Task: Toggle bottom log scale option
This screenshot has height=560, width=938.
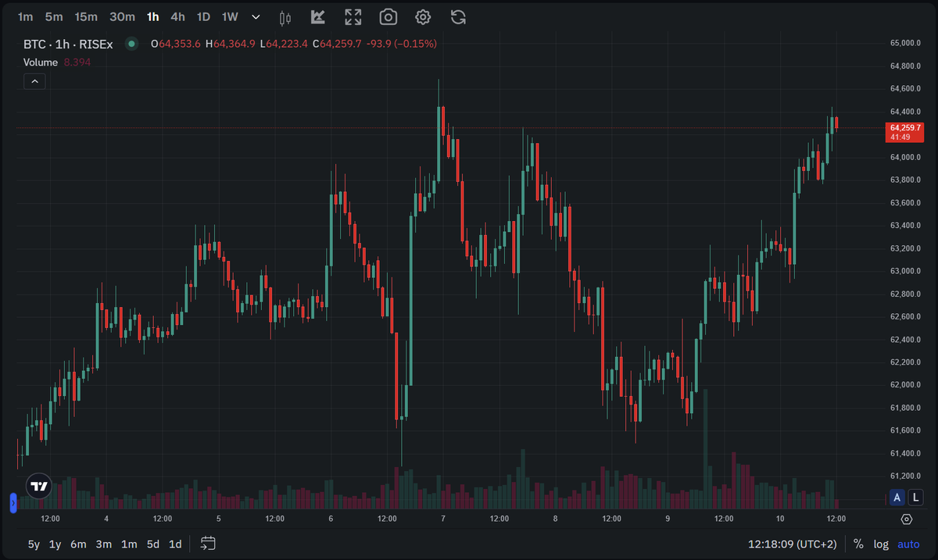Action: tap(881, 544)
